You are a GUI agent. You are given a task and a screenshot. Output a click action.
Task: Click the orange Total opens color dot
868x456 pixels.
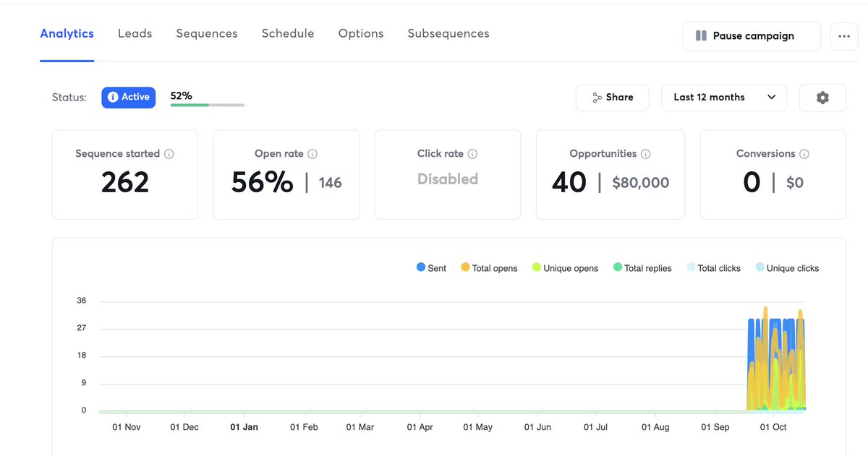pyautogui.click(x=466, y=267)
